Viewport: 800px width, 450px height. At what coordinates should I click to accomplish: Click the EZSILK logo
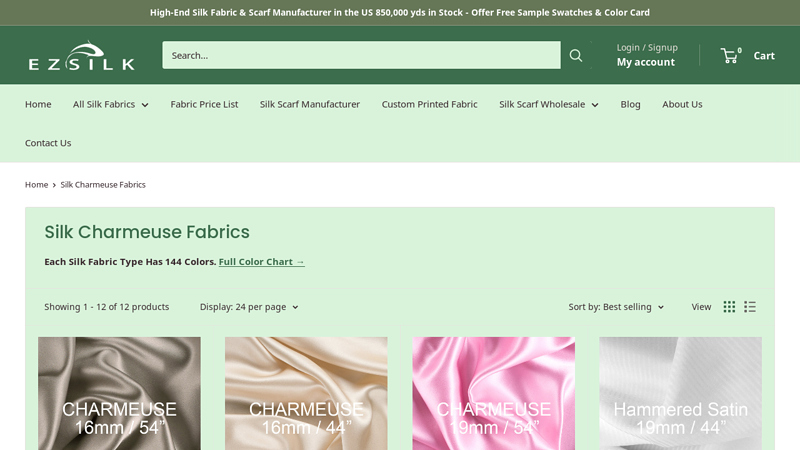click(x=82, y=55)
